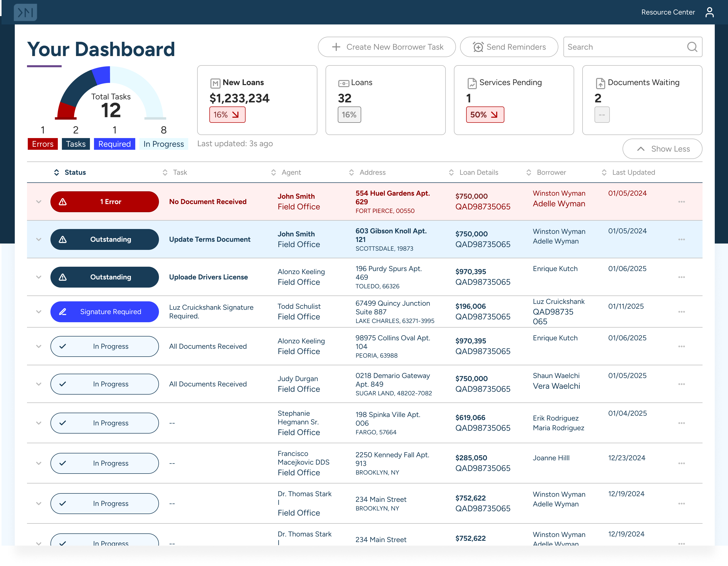728x566 pixels.
Task: Toggle sorting on the Loan Details column
Action: click(x=451, y=172)
